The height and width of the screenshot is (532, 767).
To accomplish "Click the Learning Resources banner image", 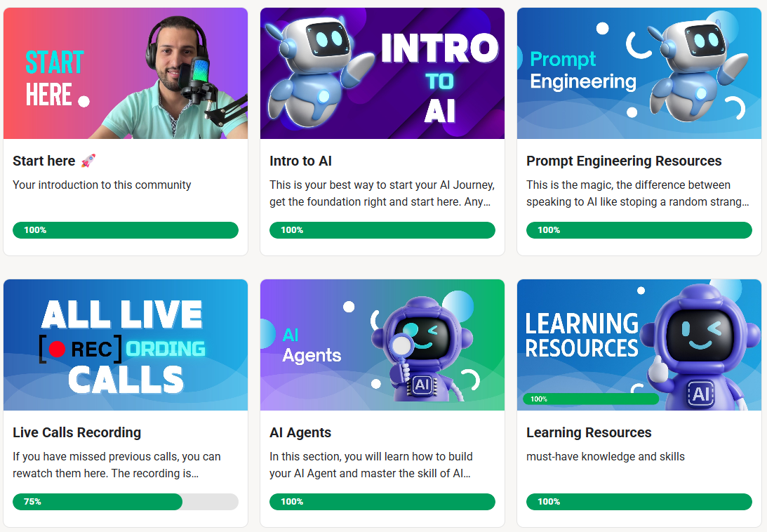I will (x=639, y=345).
